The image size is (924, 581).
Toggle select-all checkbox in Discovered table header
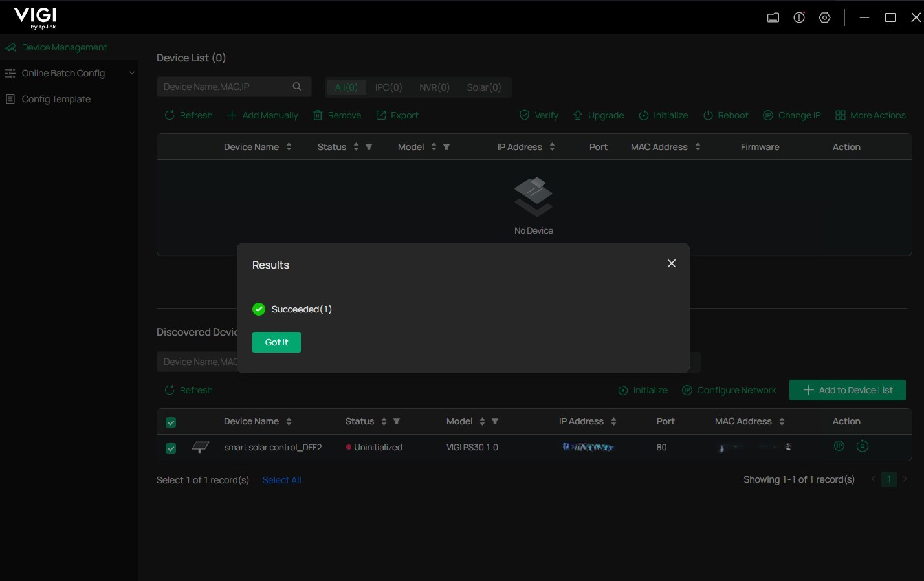171,422
